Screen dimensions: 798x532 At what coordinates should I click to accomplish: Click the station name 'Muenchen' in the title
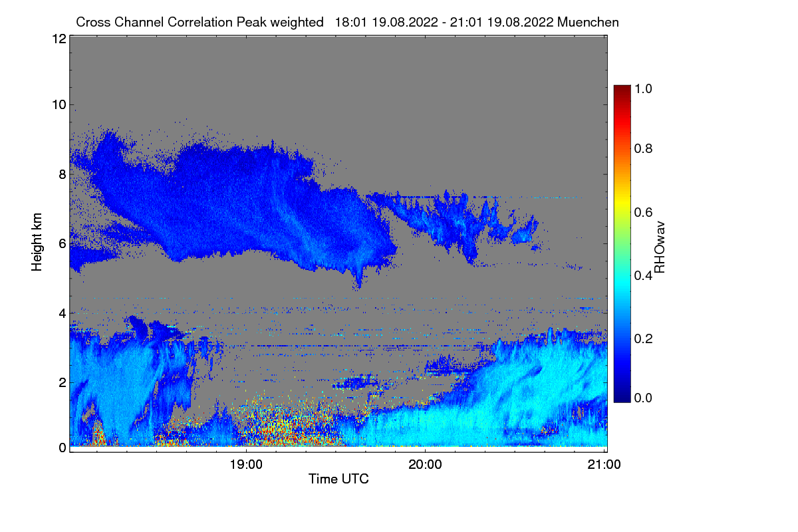(589, 22)
